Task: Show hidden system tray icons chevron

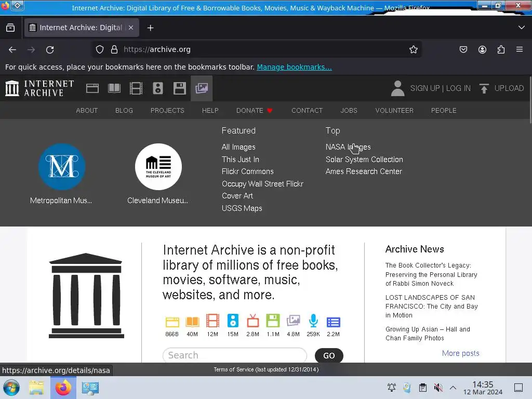Action: [453, 388]
